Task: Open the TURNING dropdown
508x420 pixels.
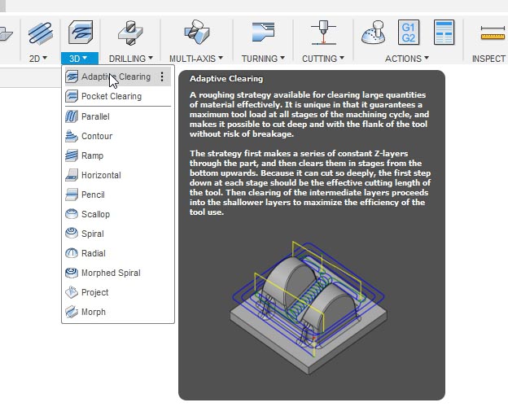Action: 263,59
